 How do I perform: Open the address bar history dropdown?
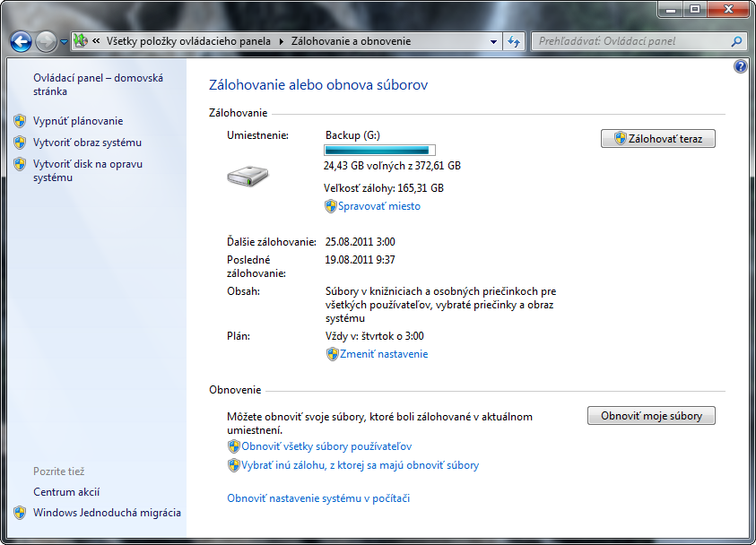(x=493, y=41)
